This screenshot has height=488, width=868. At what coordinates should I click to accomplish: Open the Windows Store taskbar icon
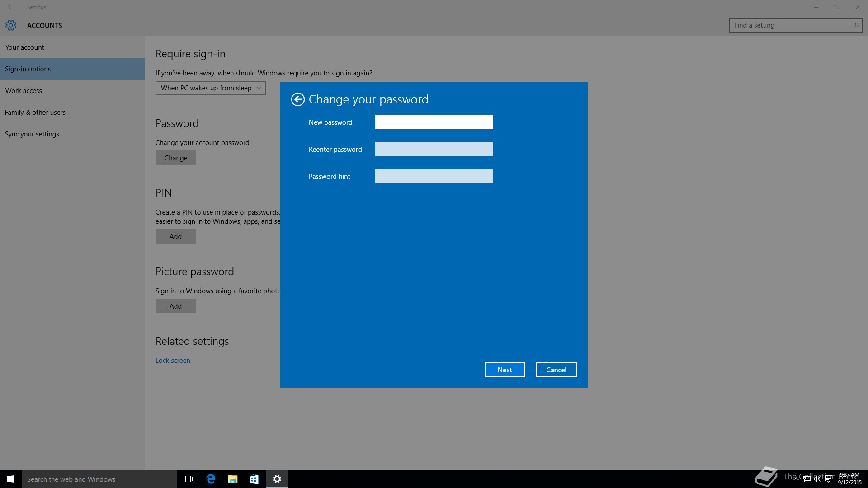click(x=255, y=479)
